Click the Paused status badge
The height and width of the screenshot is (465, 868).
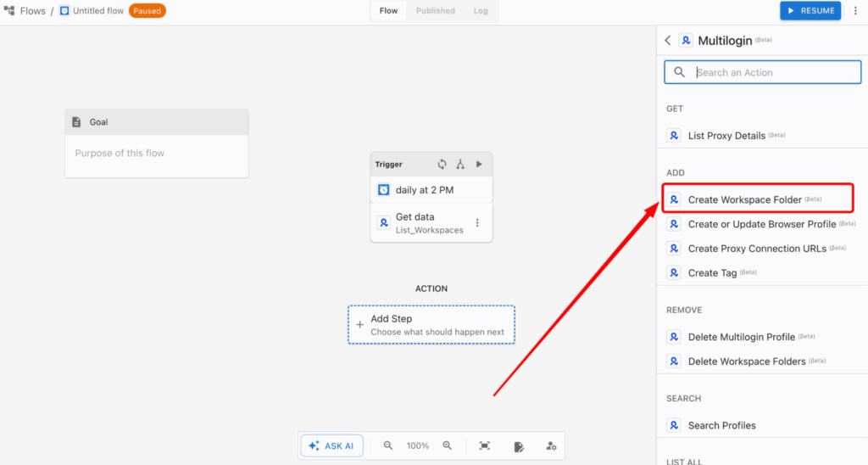147,10
